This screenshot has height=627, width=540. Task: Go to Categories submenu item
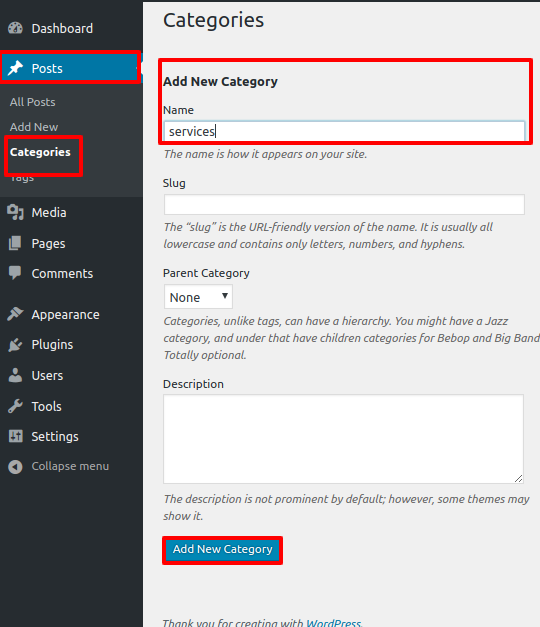(40, 152)
